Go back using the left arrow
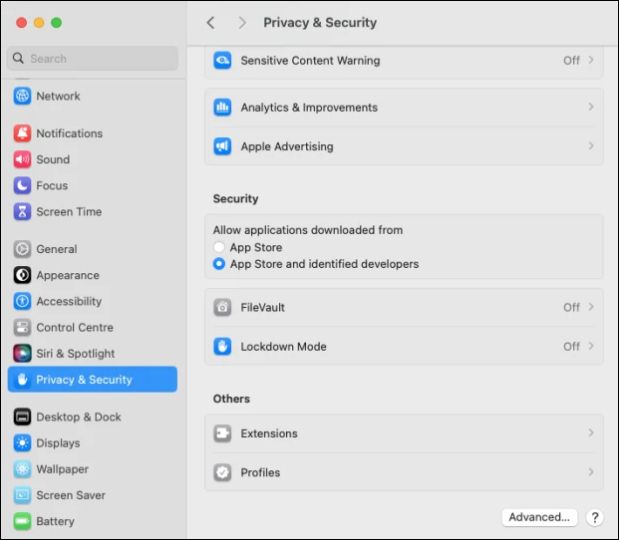619x540 pixels. 210,23
